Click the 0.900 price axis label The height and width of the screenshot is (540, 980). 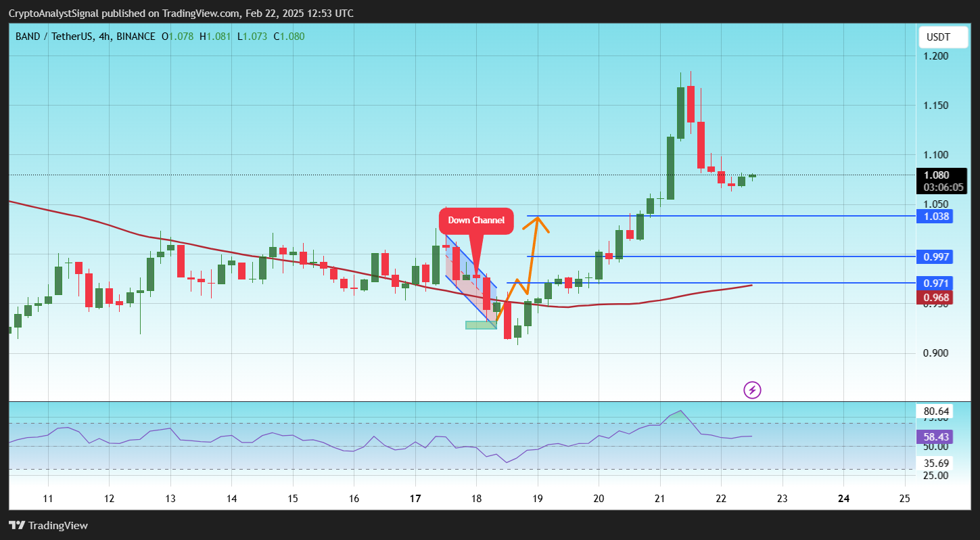(x=937, y=353)
